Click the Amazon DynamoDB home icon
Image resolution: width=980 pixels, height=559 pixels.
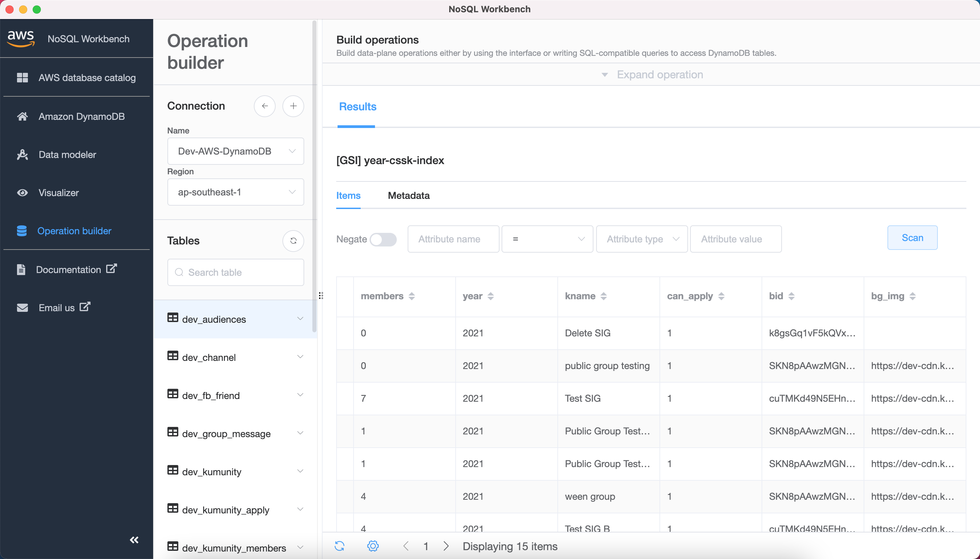22,116
